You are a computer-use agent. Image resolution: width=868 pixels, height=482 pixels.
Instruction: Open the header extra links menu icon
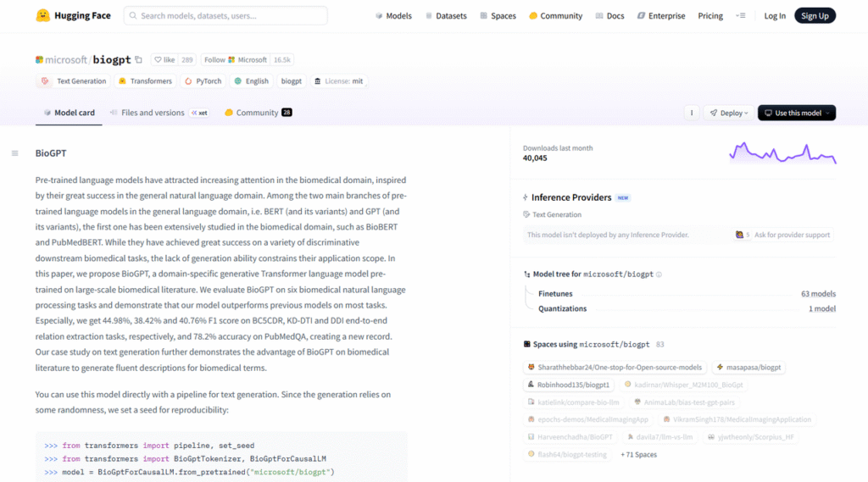tap(741, 16)
